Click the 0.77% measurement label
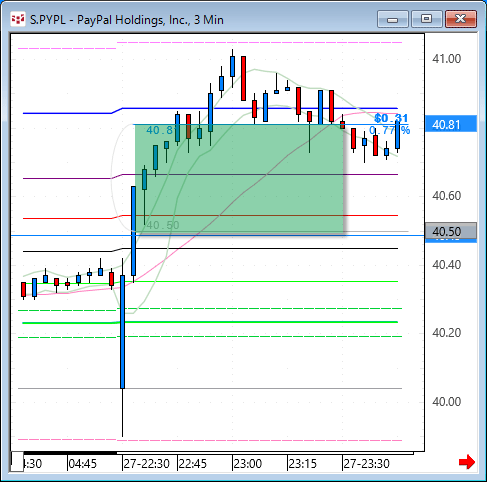This screenshot has height=482, width=487. coord(390,130)
